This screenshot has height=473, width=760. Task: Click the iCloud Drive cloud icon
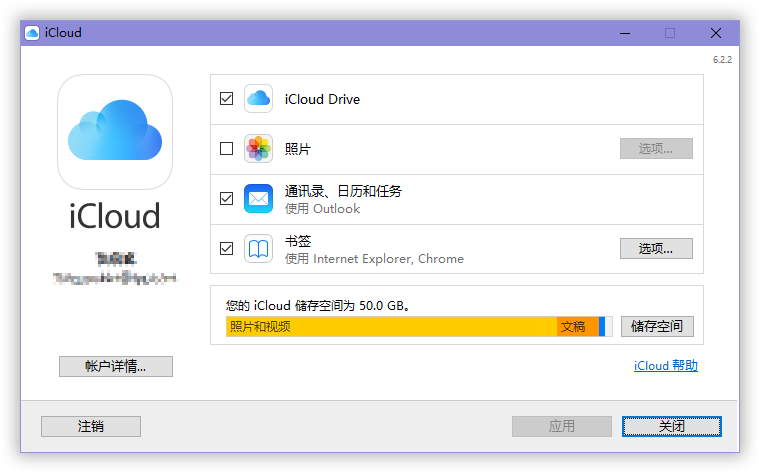(x=258, y=99)
